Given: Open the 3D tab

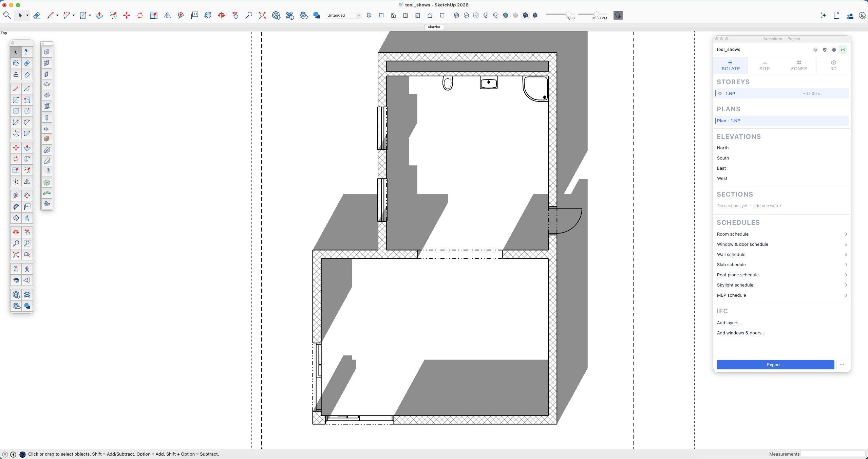Looking at the screenshot, I should 833,65.
